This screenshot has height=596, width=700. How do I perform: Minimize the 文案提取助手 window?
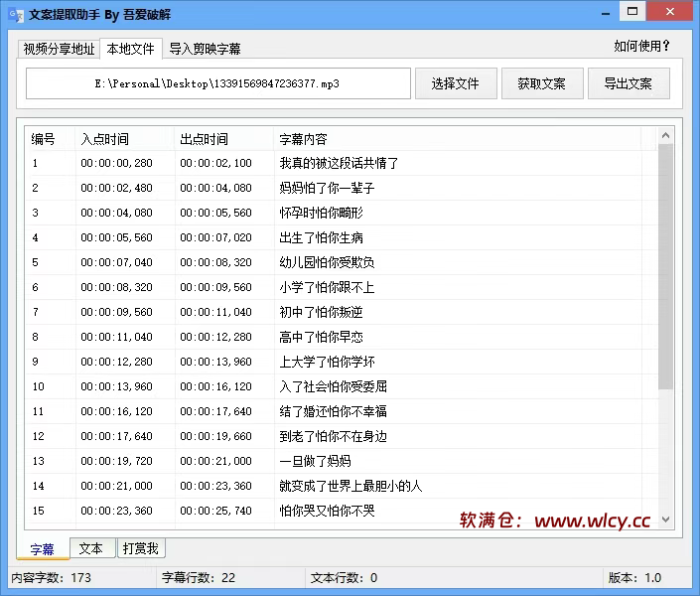pos(606,13)
